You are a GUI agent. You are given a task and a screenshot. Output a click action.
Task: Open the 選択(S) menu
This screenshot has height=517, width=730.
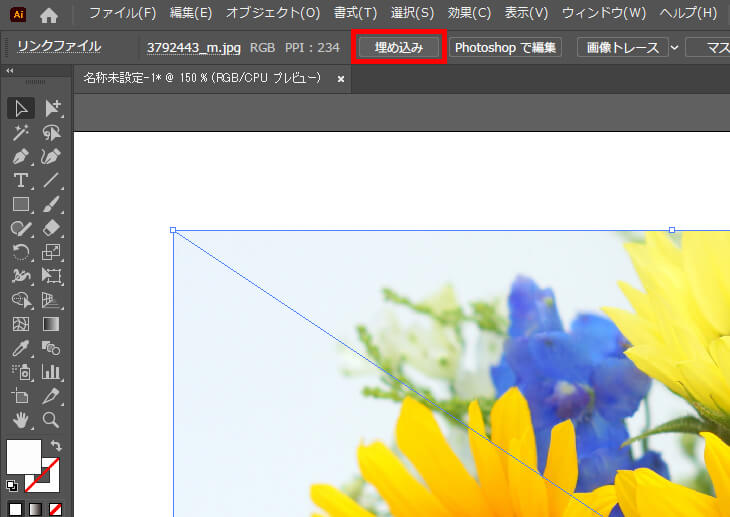pyautogui.click(x=412, y=13)
